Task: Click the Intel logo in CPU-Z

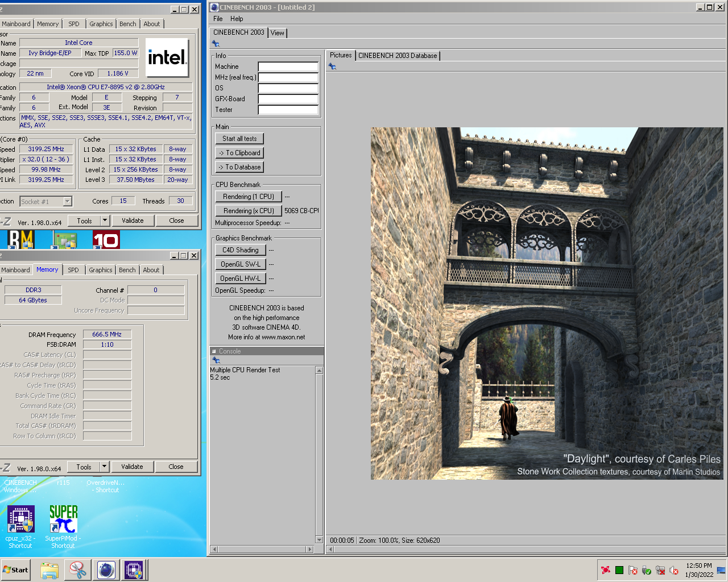Action: [x=167, y=57]
